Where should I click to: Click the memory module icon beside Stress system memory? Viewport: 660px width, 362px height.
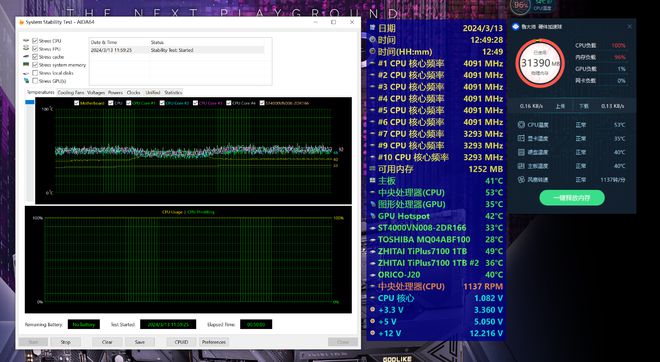(26, 65)
